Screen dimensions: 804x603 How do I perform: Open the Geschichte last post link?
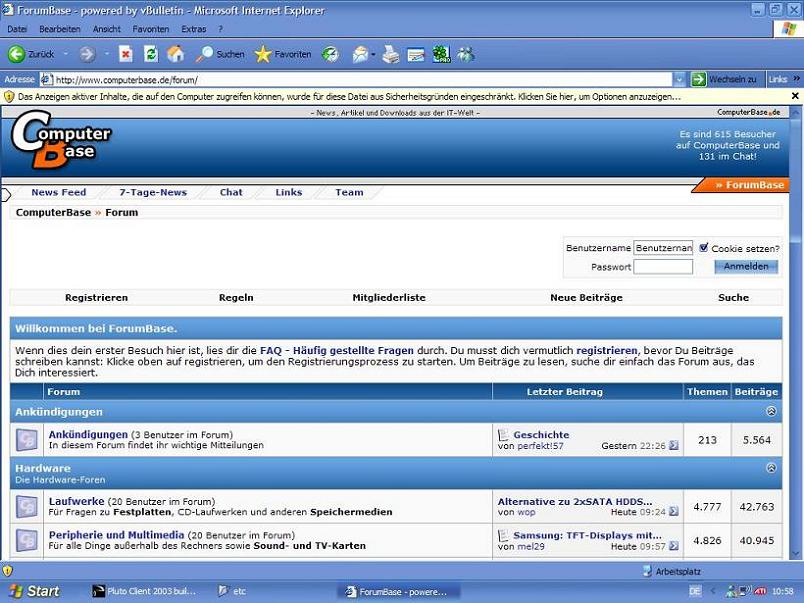point(541,435)
